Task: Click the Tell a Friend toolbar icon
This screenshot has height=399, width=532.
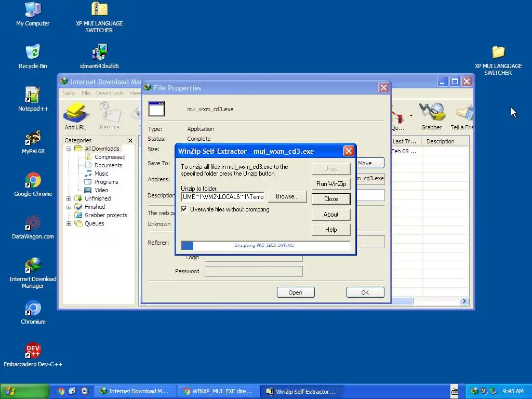Action: [x=462, y=116]
